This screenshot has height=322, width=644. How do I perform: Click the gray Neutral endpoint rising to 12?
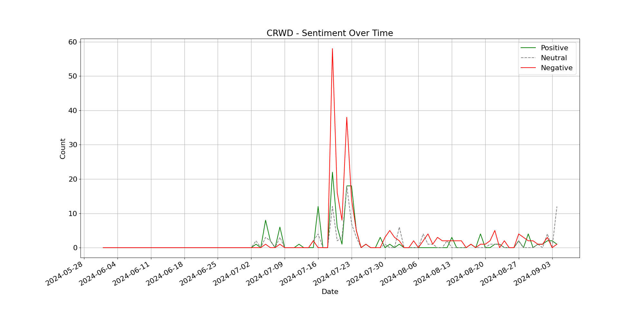[557, 207]
